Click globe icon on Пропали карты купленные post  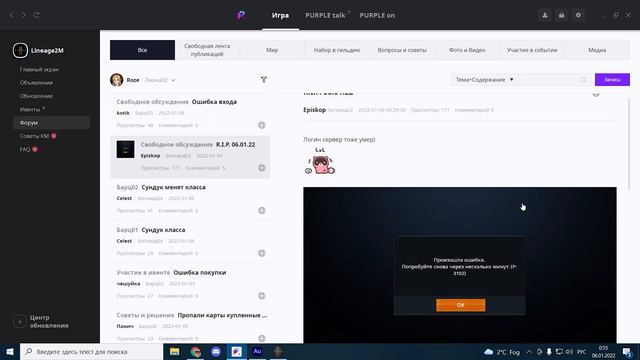tap(262, 338)
